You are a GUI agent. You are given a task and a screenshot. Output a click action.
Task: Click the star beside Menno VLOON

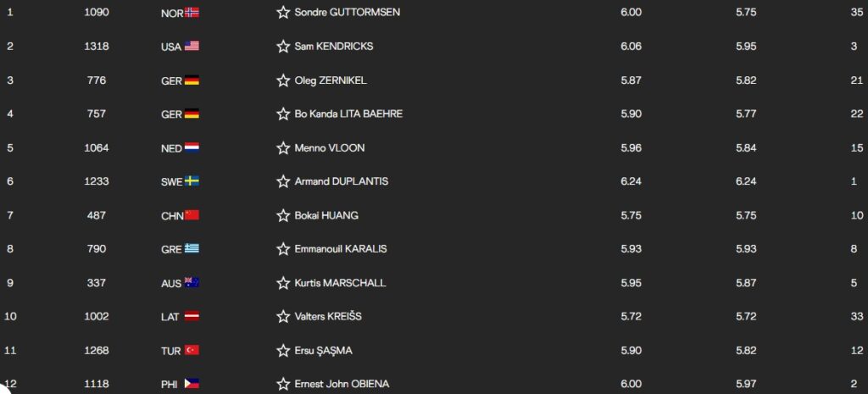pos(283,147)
